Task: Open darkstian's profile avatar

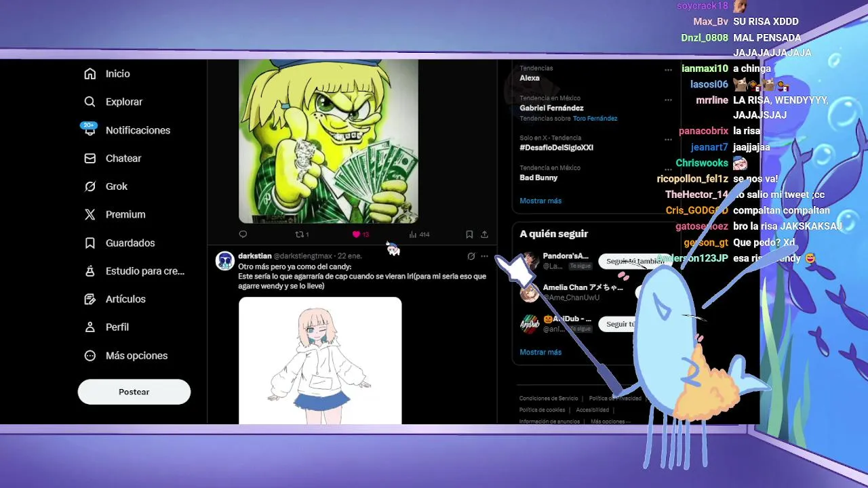Action: click(x=225, y=261)
